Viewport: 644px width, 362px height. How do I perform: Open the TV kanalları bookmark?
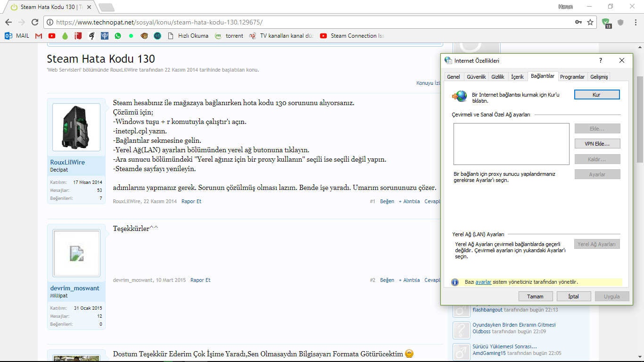(281, 36)
